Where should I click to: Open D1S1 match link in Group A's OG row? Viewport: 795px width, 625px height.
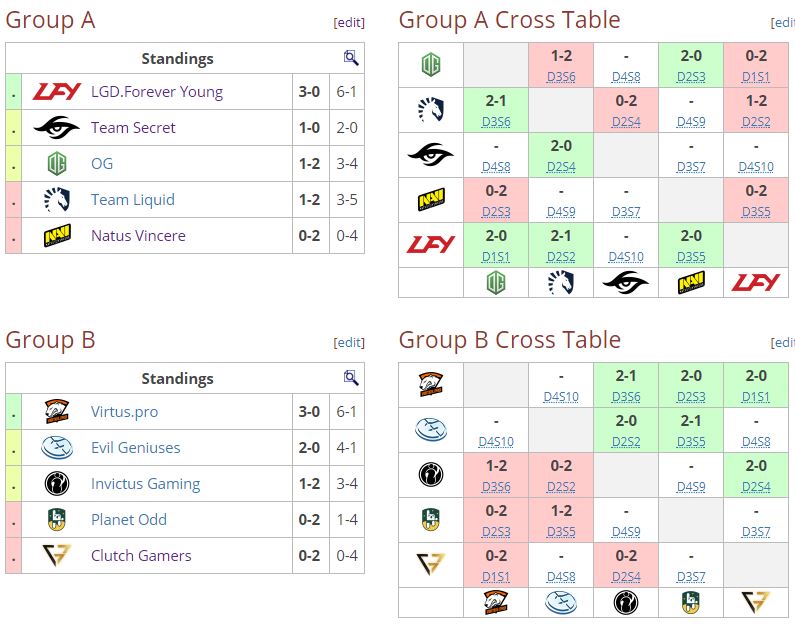pyautogui.click(x=756, y=75)
